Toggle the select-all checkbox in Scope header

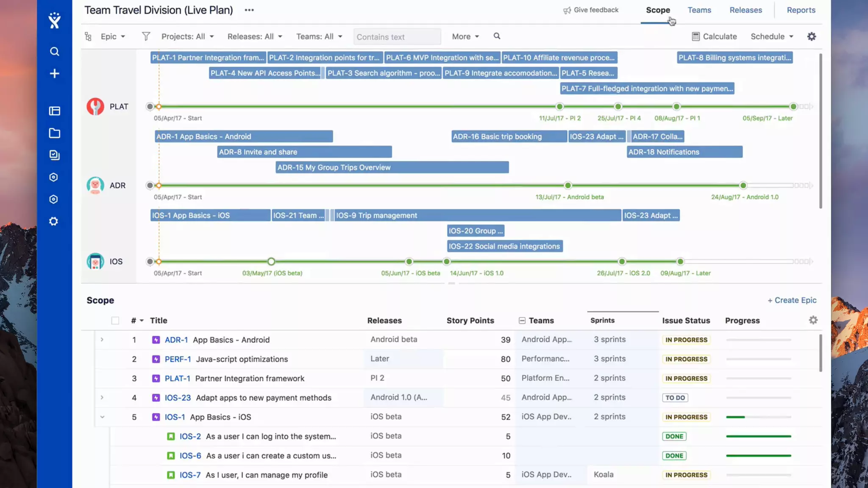coord(115,321)
